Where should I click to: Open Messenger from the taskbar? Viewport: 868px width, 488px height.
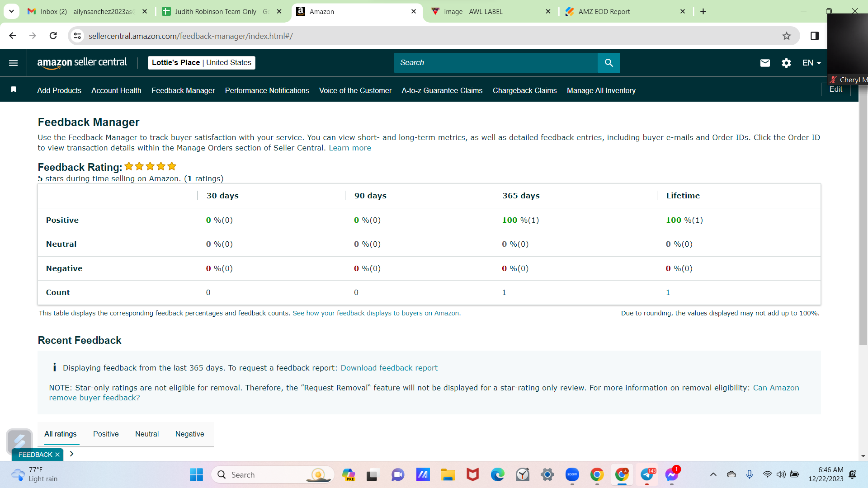click(x=672, y=475)
